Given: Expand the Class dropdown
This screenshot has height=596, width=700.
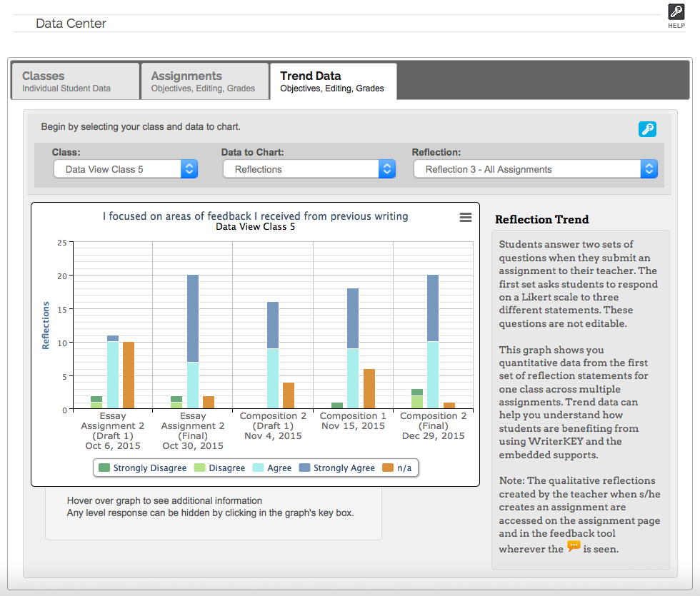Looking at the screenshot, I should [x=126, y=169].
